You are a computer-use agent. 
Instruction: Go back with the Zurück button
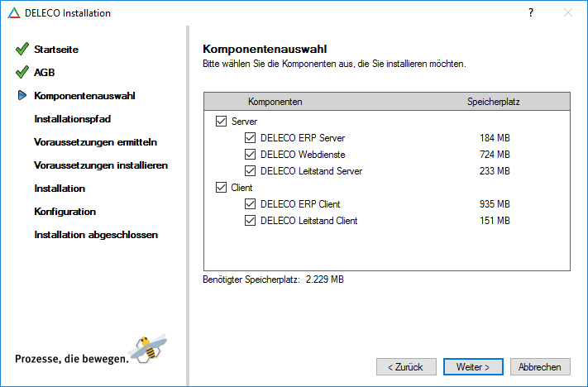(406, 367)
